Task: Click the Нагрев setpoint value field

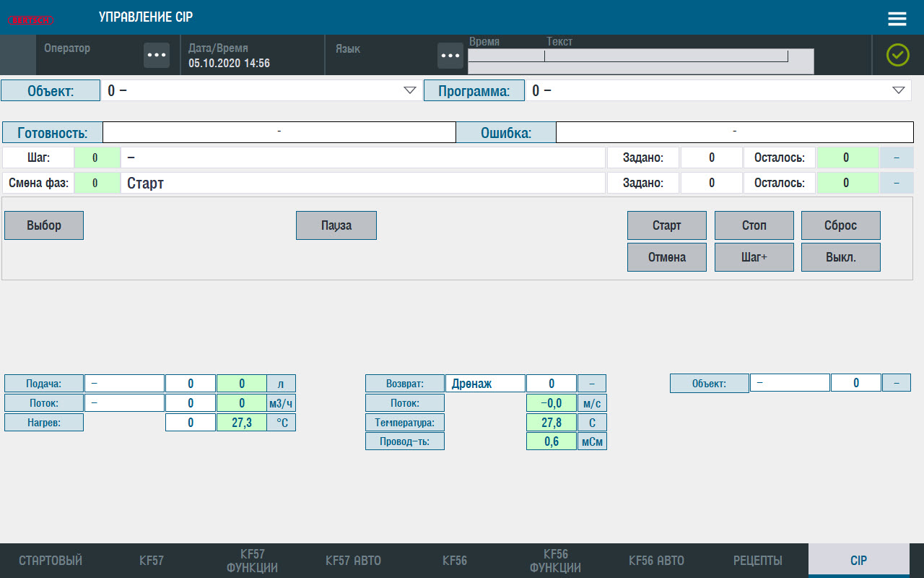Action: [191, 423]
